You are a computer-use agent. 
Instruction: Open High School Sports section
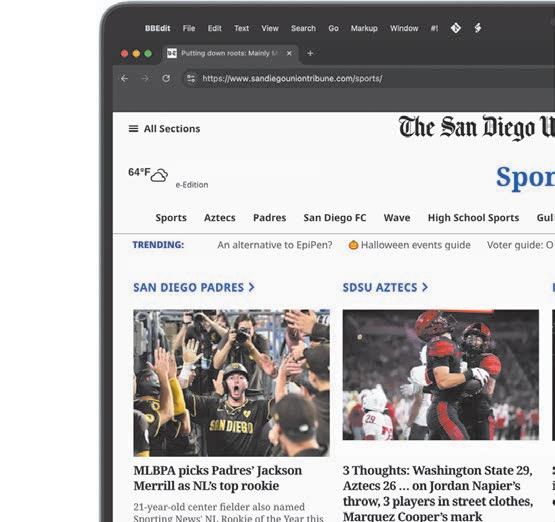[x=473, y=218]
